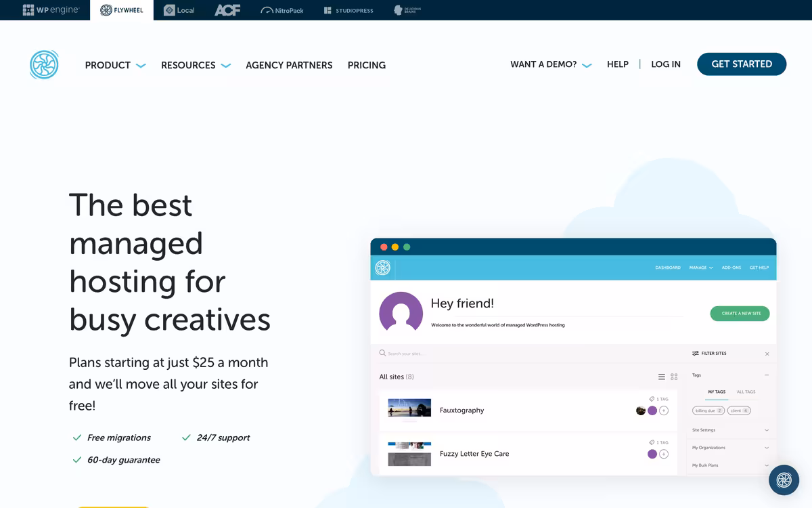Screen dimensions: 812x508
Task: Select Dashboard in the mockup nav
Action: click(x=668, y=268)
